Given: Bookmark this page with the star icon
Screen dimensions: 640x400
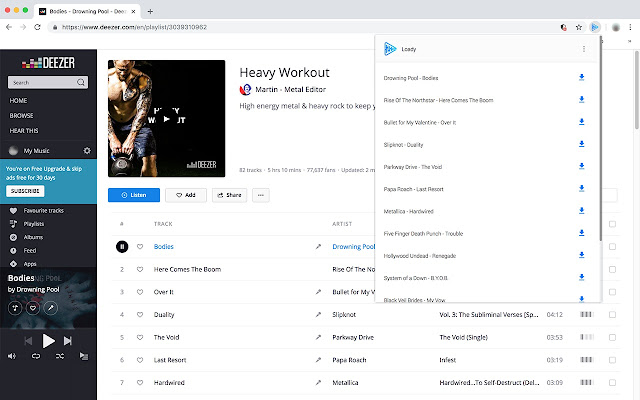Looking at the screenshot, I should click(578, 27).
